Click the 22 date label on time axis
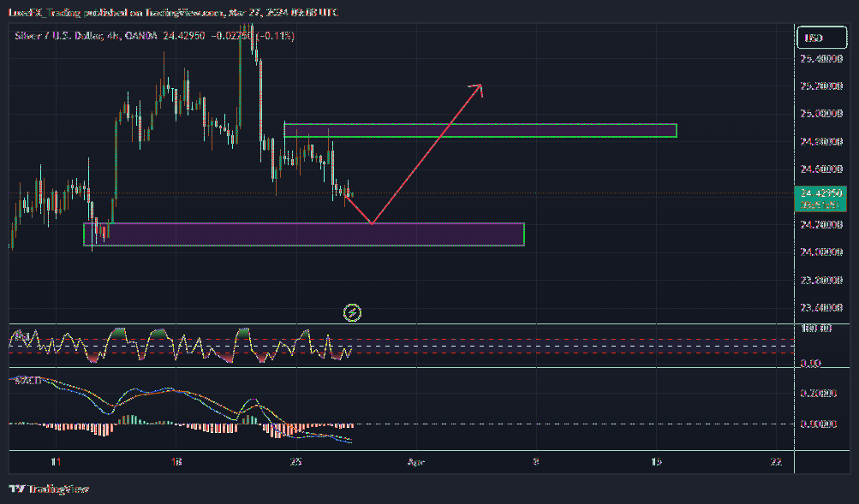The width and height of the screenshot is (859, 504). coord(776,462)
